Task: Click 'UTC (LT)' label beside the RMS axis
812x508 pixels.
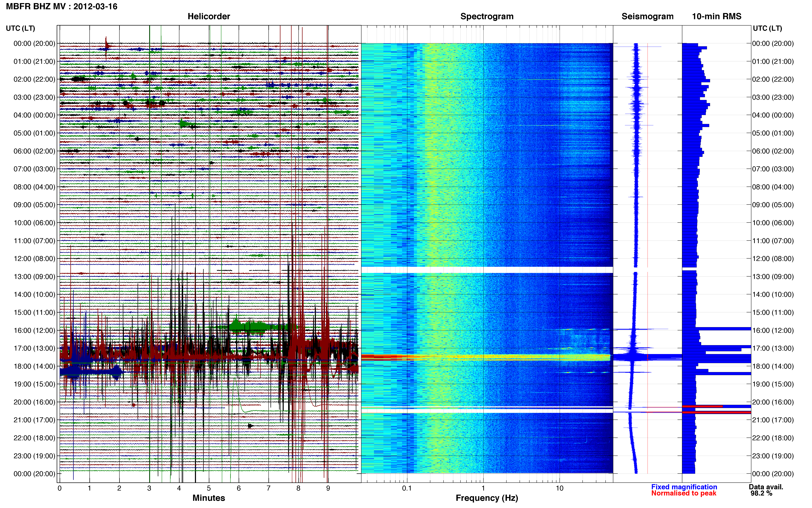Action: click(x=767, y=28)
